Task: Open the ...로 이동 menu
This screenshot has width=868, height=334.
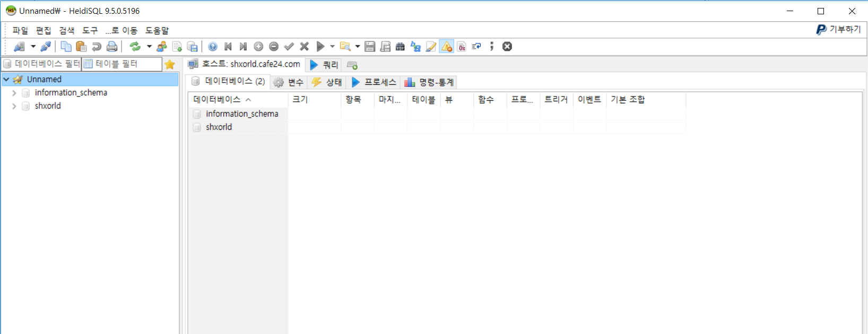Action: click(121, 31)
